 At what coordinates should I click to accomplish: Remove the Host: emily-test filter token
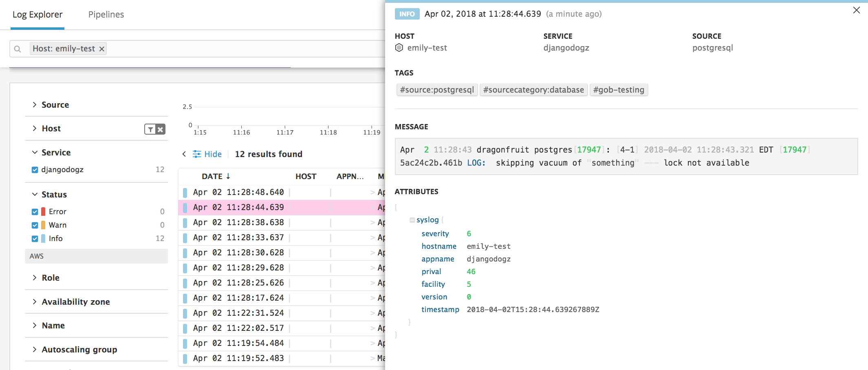101,49
